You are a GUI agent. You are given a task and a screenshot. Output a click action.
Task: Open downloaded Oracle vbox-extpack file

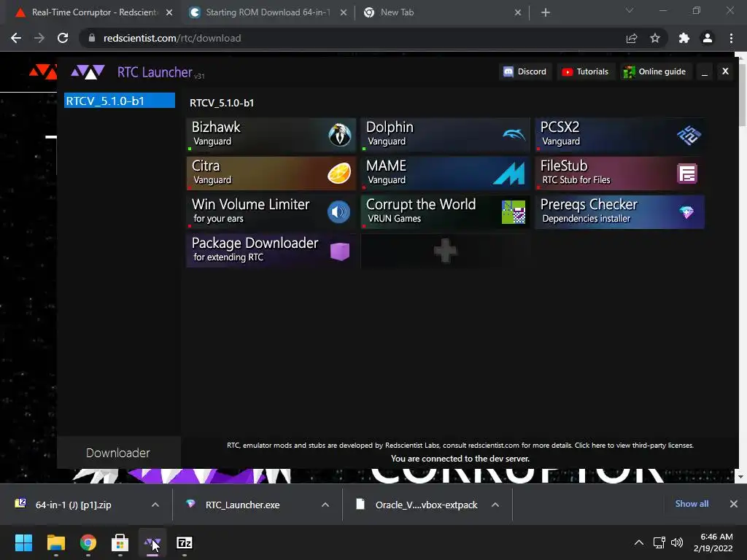[x=426, y=505]
